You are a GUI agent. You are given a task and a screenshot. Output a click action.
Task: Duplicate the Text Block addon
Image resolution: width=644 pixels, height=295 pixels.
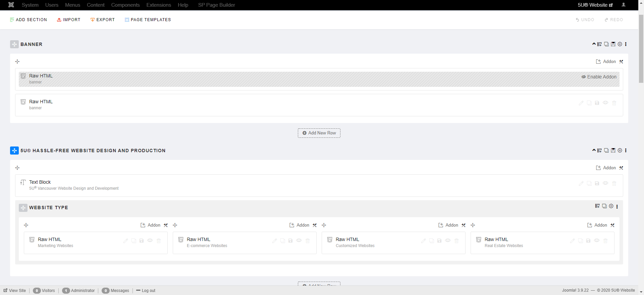click(589, 183)
